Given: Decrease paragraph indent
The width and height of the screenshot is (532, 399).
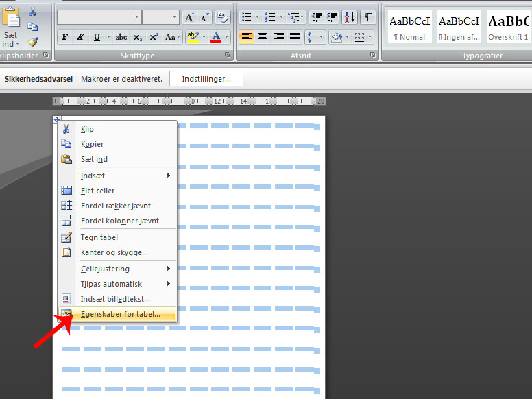Looking at the screenshot, I should pos(317,17).
